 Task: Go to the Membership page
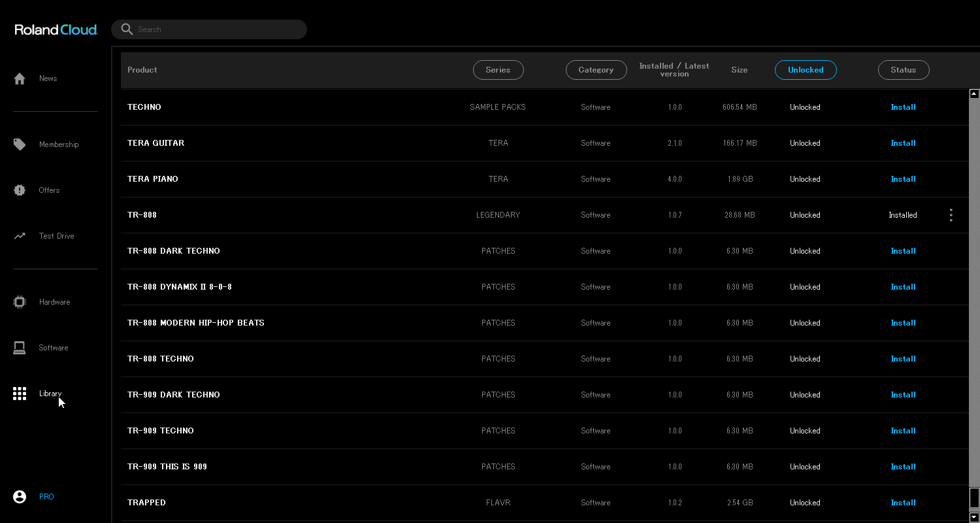pos(59,144)
